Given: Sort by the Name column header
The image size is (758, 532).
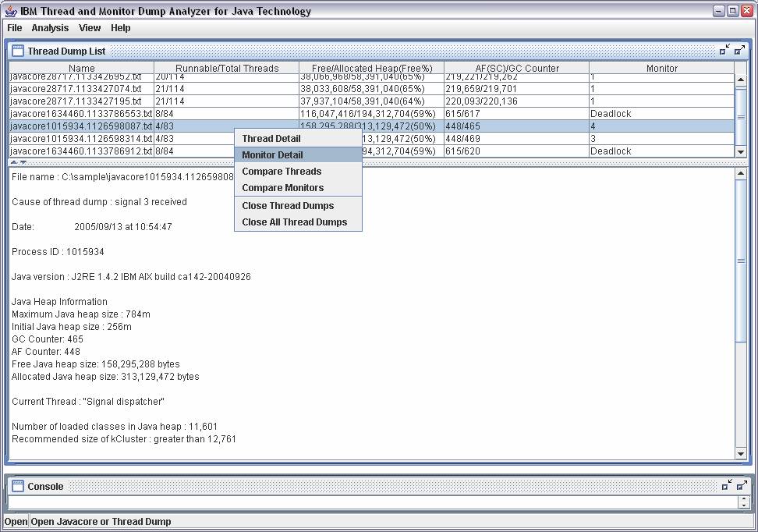Looking at the screenshot, I should click(82, 68).
